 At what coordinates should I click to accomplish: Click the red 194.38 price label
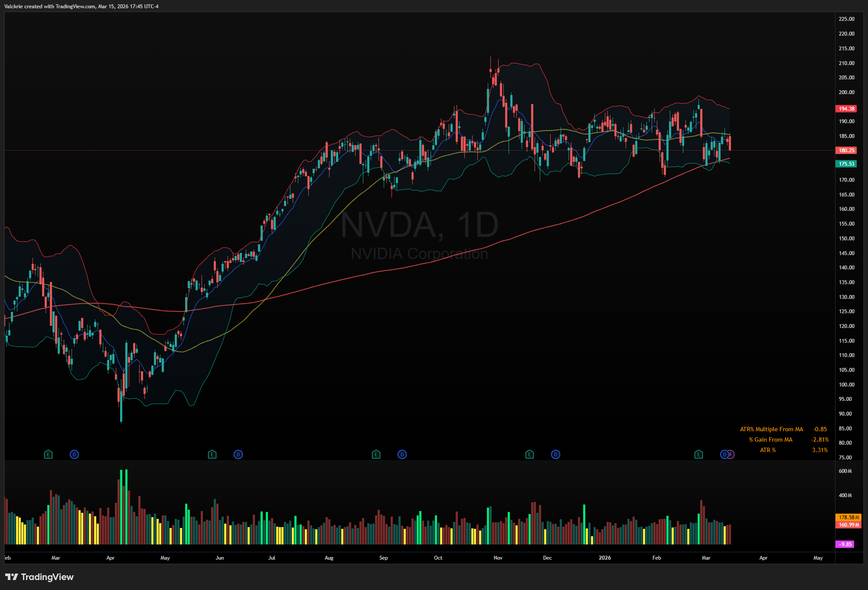tap(846, 108)
